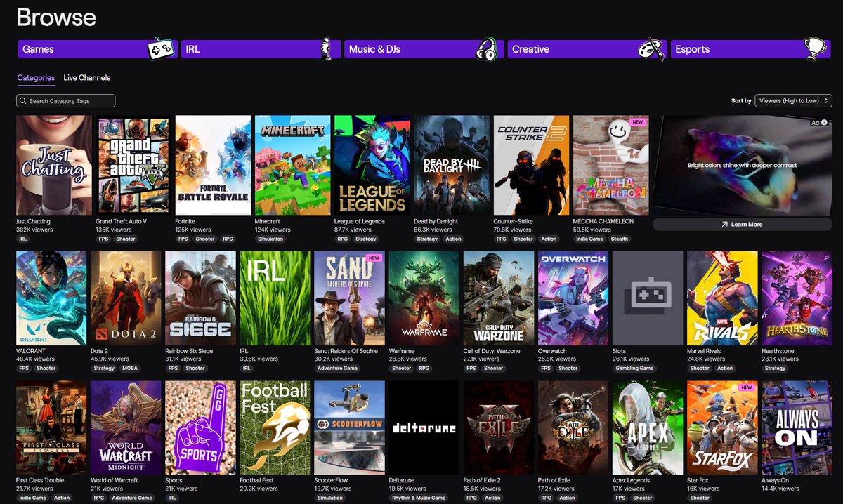Open the Fortnite Battle Royale cover

pos(213,166)
